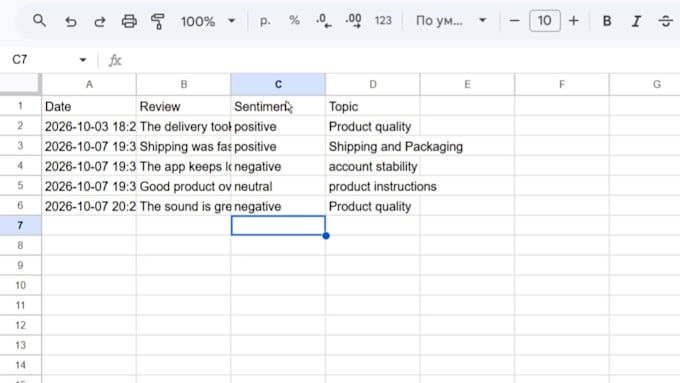Select column A header
Image resolution: width=680 pixels, height=383 pixels.
89,84
